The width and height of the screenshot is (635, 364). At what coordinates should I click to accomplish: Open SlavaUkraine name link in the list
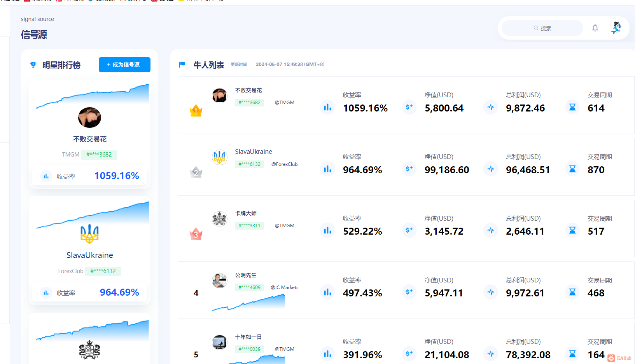coord(254,152)
